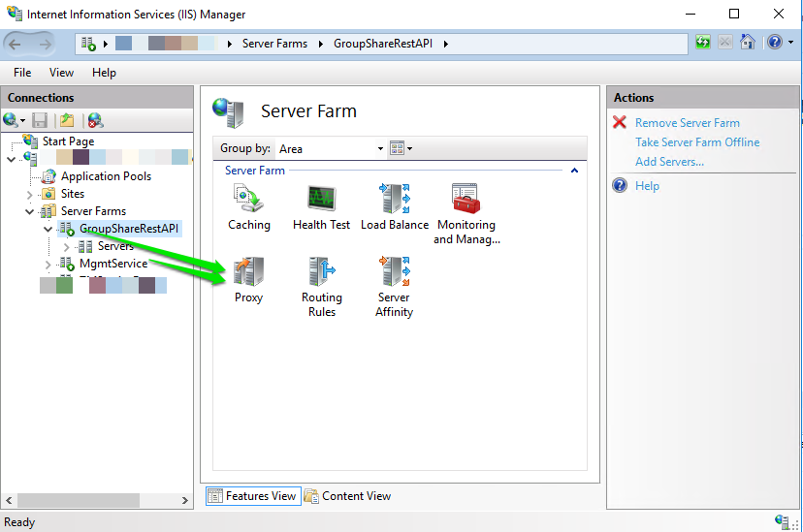Click Remove Server Farm action

click(x=687, y=123)
